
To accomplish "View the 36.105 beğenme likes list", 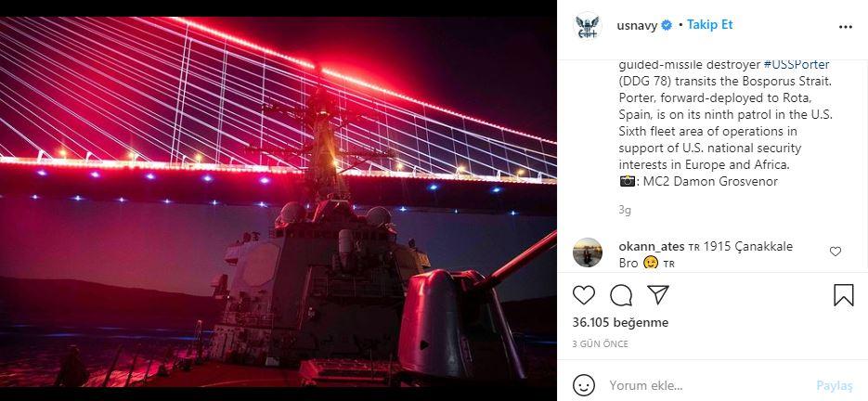I will coord(620,322).
